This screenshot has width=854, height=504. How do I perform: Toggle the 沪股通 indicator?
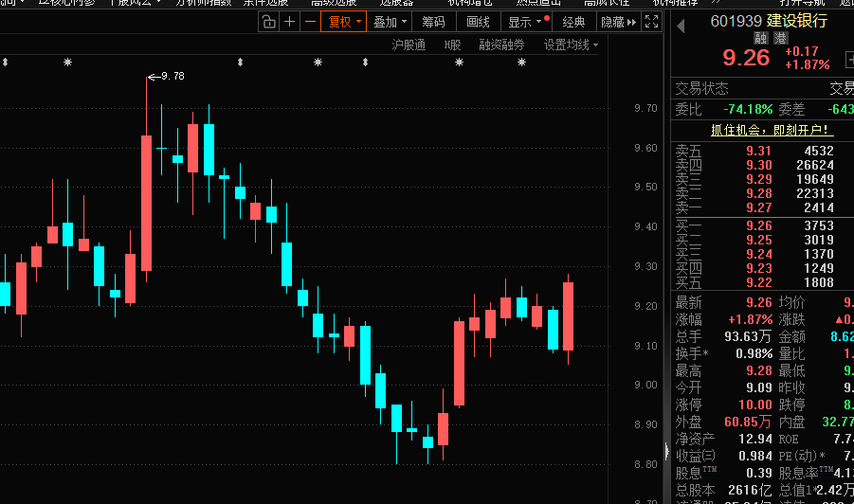(x=409, y=45)
